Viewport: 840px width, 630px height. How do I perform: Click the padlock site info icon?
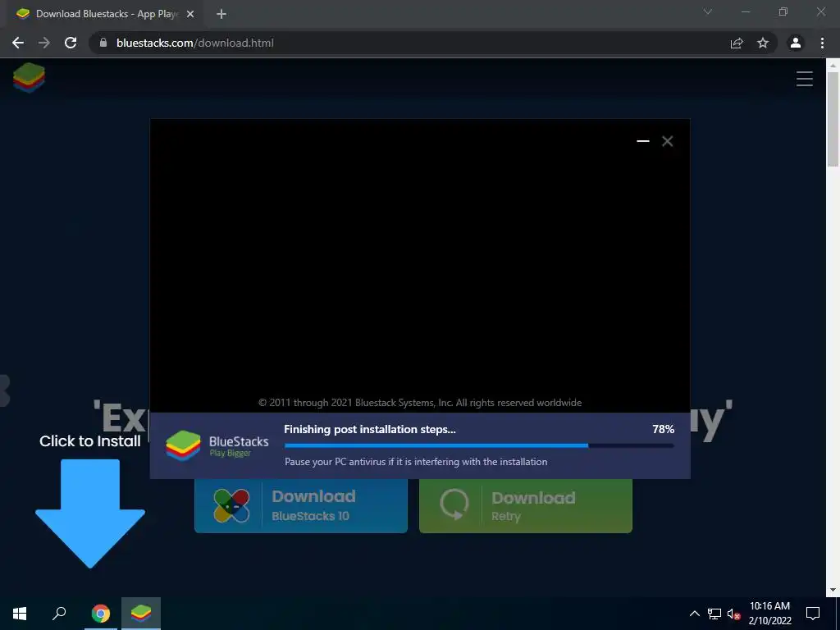pos(103,43)
